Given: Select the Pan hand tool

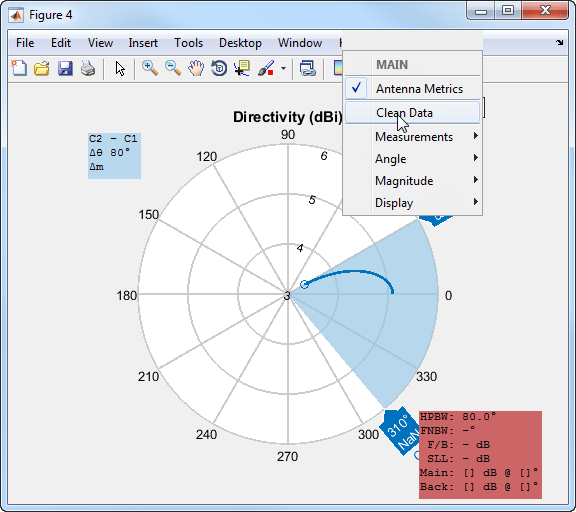Looking at the screenshot, I should [196, 68].
